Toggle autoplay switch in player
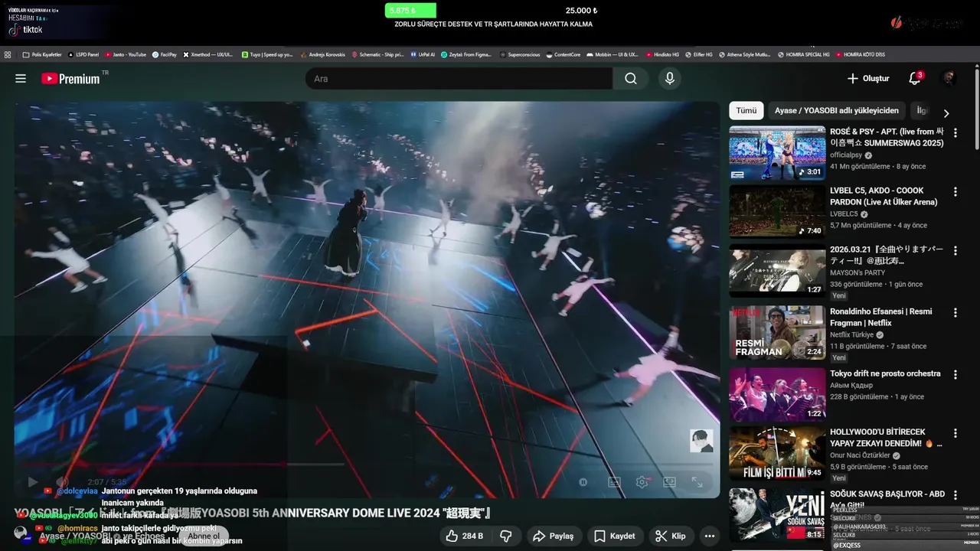This screenshot has width=980, height=551. [583, 482]
